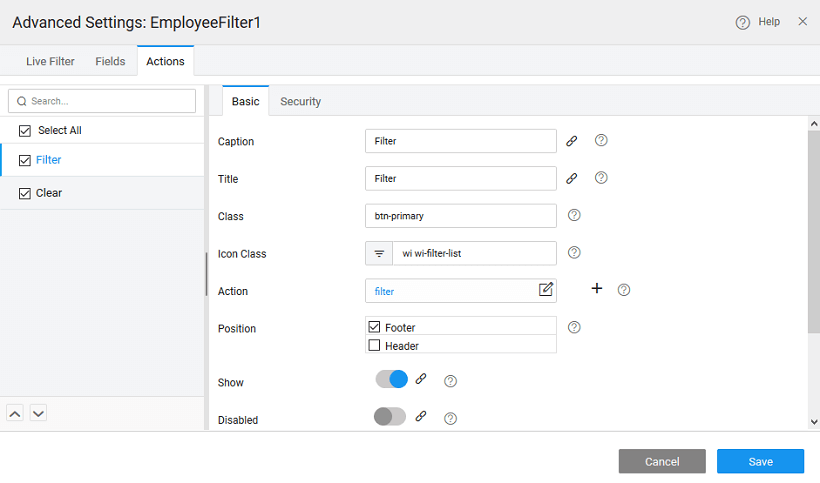Viewport: 820px width, 483px height.
Task: Check the Header position checkbox
Action: tap(375, 346)
